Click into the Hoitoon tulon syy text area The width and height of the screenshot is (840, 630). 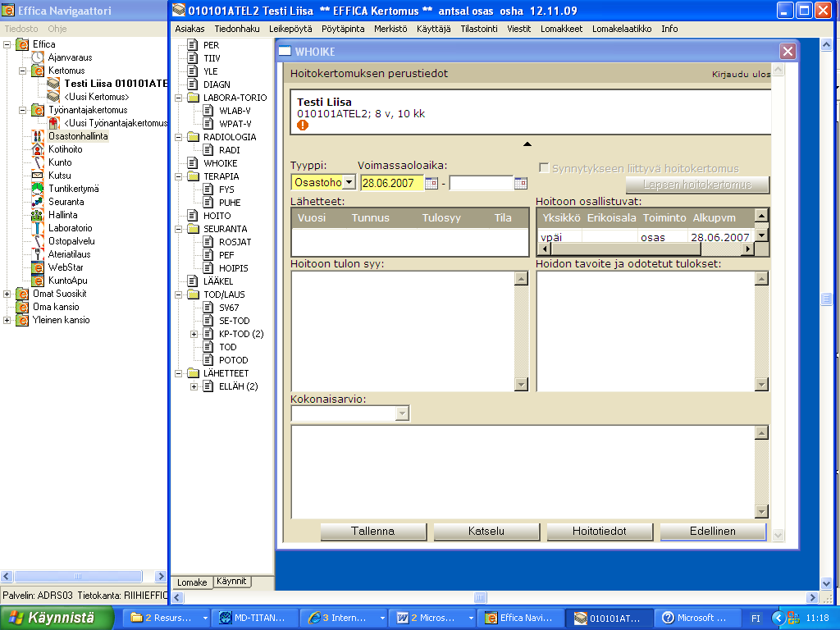click(x=403, y=331)
